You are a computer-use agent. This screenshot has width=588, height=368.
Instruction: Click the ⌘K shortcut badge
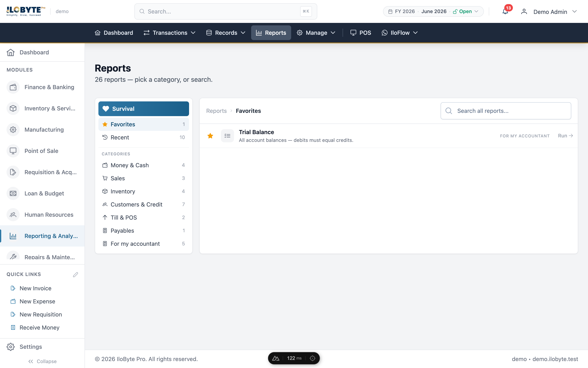[x=306, y=11]
